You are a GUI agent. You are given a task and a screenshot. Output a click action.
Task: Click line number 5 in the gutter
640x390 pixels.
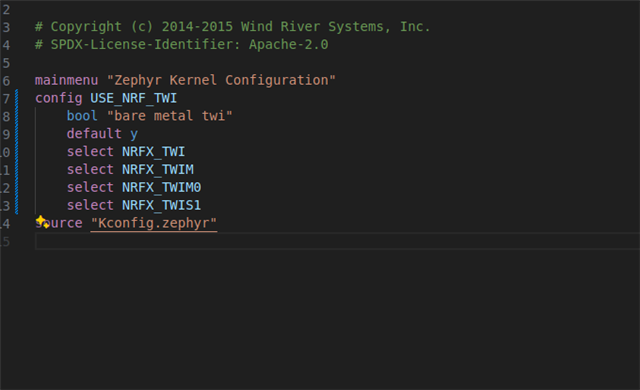6,63
